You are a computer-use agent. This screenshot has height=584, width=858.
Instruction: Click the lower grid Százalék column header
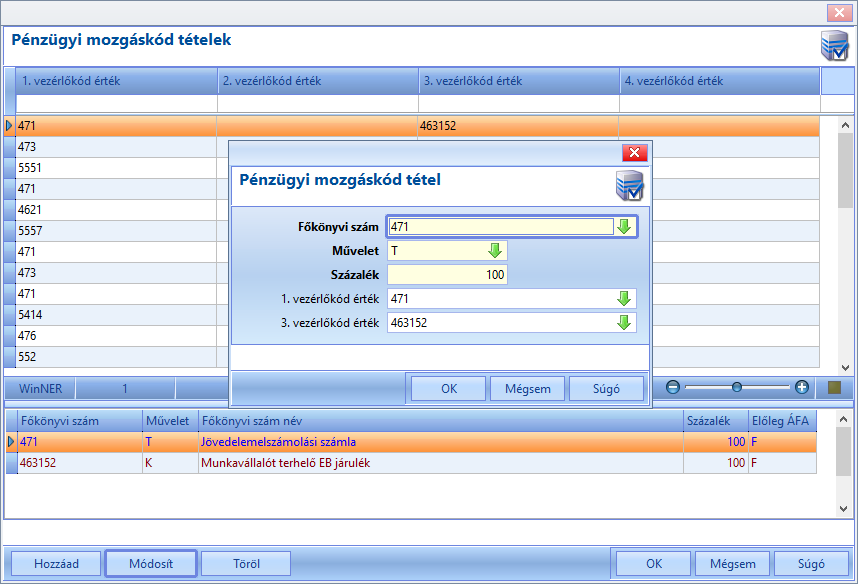pos(716,421)
